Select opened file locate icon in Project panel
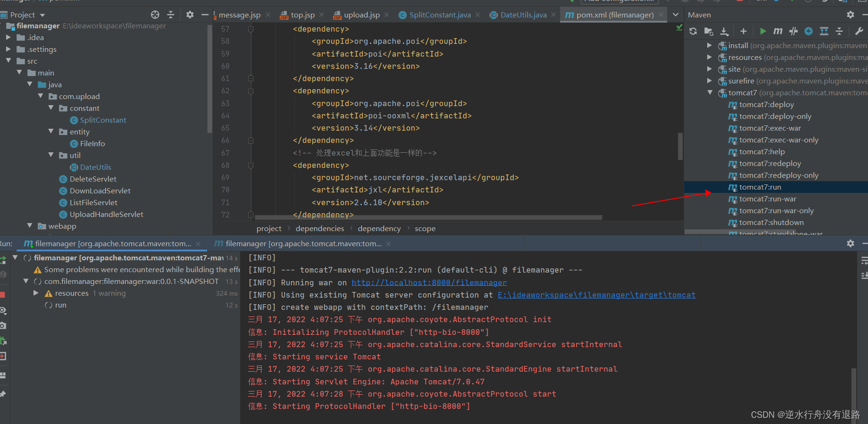 click(x=155, y=15)
